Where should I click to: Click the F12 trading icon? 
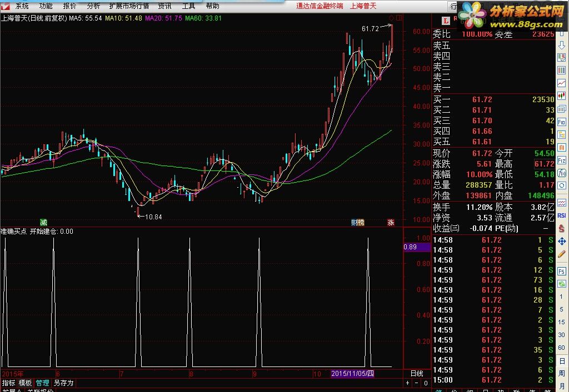[x=561, y=160]
